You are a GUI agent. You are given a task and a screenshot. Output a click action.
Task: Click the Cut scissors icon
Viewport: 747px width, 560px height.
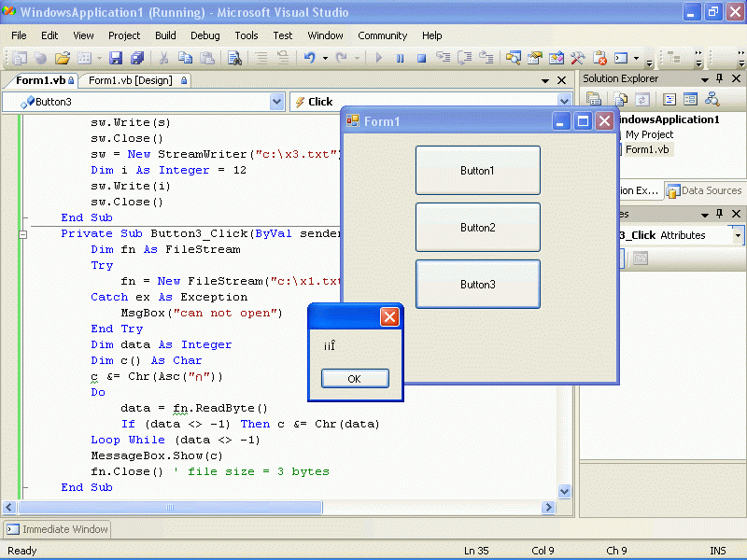point(164,58)
